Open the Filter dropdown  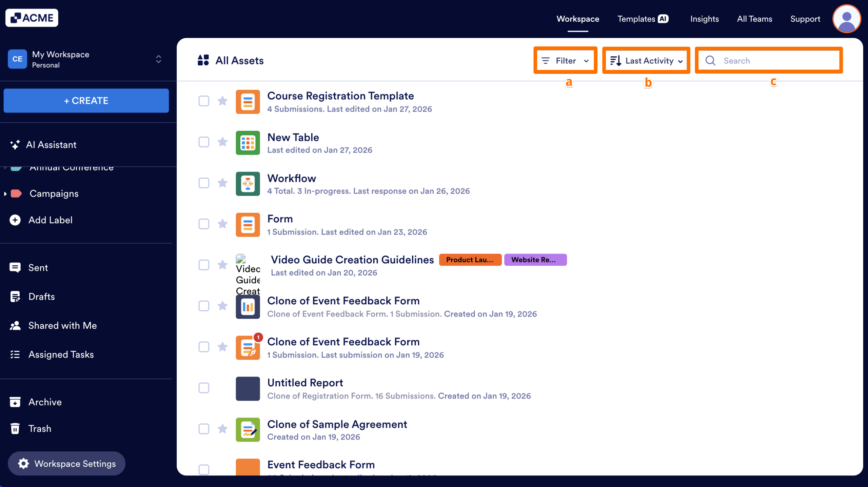pyautogui.click(x=565, y=61)
